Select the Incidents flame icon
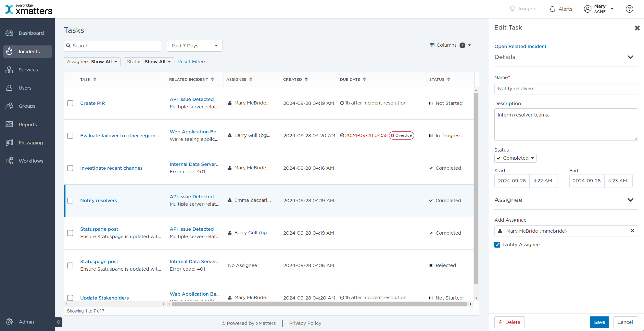 (x=9, y=51)
